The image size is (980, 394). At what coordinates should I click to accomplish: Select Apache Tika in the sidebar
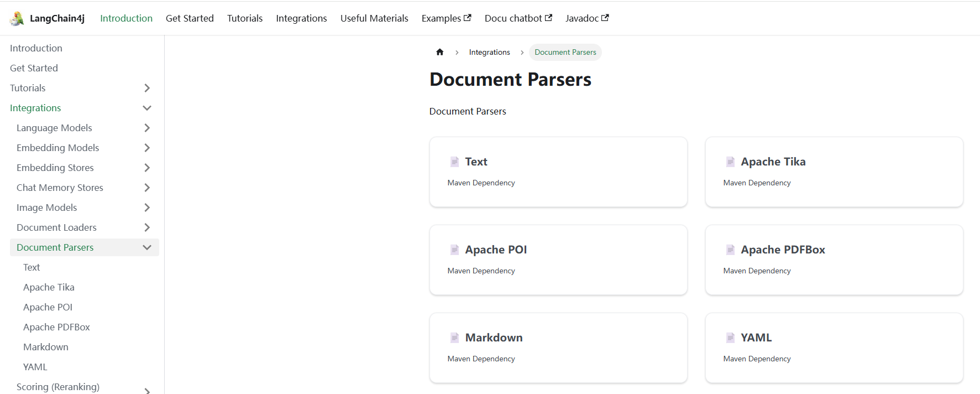click(49, 287)
